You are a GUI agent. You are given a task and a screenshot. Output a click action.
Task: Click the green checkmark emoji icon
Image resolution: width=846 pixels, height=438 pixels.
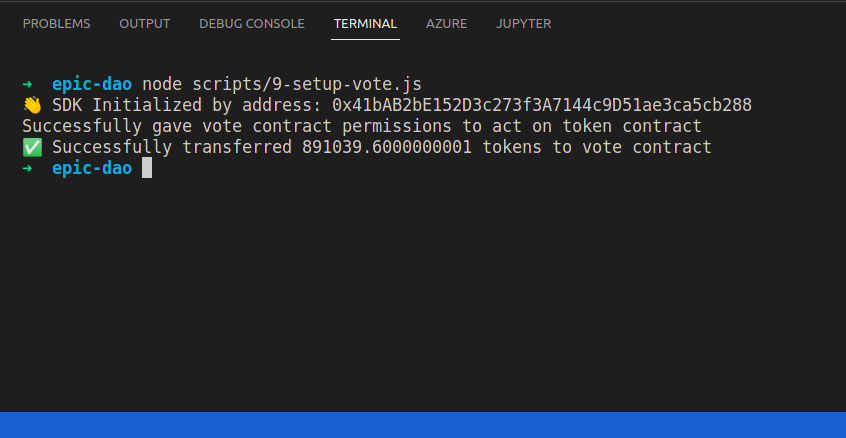[x=32, y=147]
